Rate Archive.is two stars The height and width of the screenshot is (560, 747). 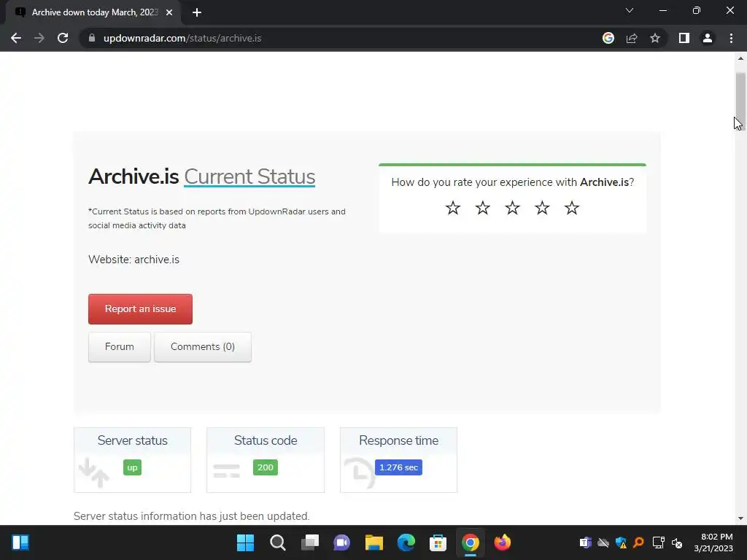point(483,208)
